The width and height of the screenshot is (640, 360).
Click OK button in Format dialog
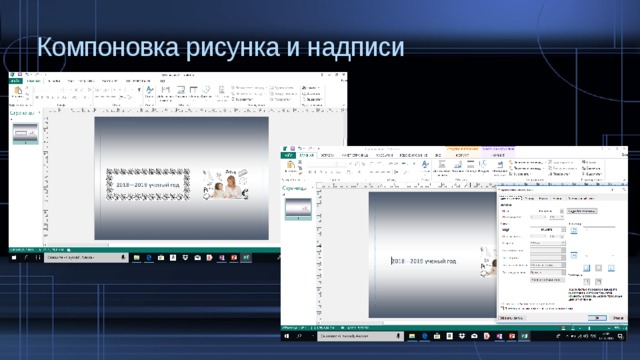[x=597, y=318]
